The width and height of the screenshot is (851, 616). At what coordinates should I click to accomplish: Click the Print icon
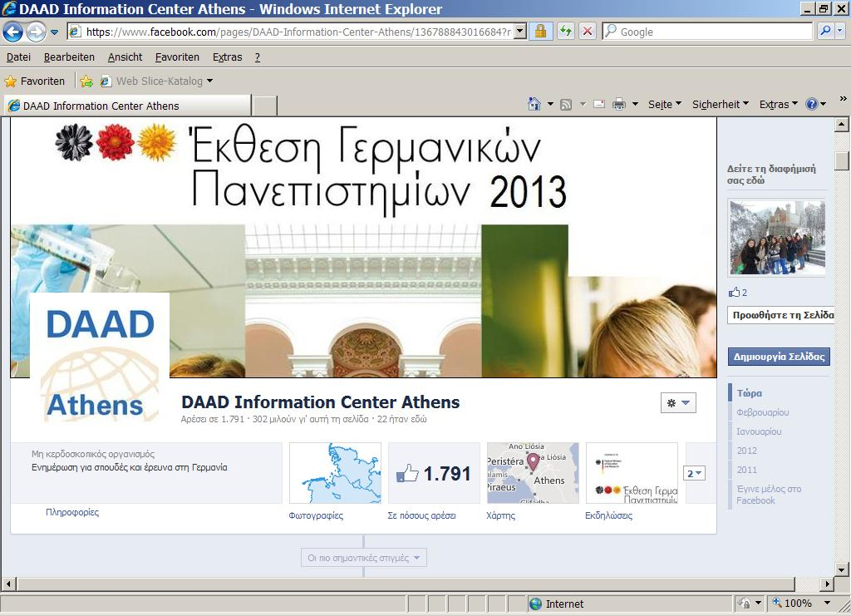[618, 104]
